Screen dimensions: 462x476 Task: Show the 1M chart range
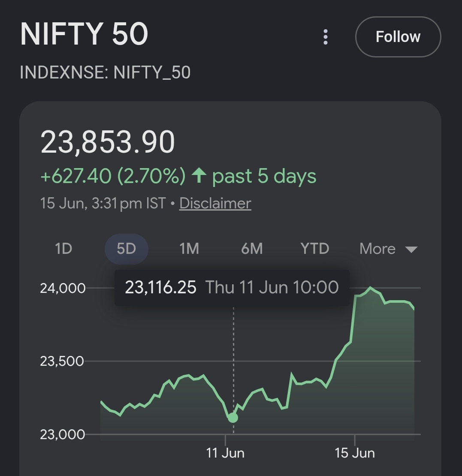pos(189,249)
